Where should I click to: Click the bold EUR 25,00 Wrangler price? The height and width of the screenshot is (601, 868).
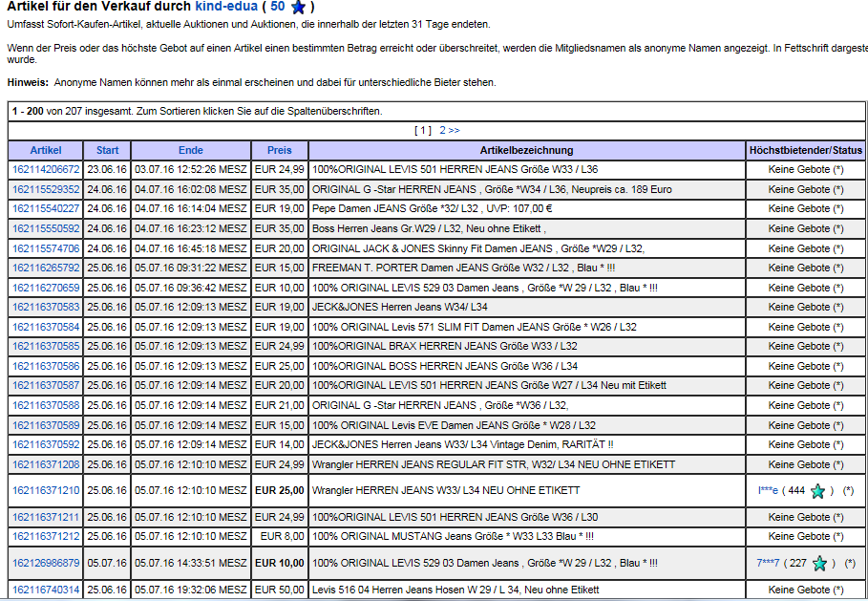[x=280, y=491]
